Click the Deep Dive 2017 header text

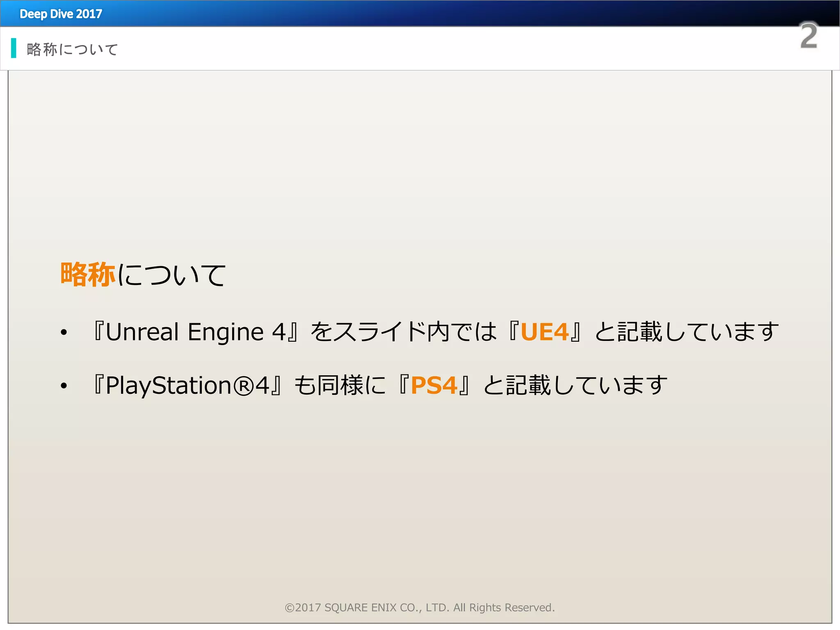click(61, 14)
